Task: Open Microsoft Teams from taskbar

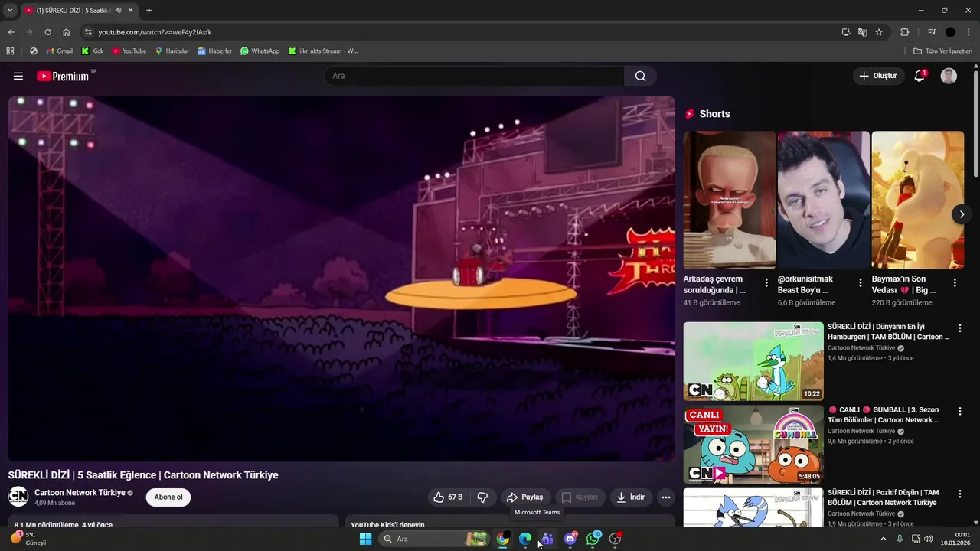Action: [x=547, y=539]
